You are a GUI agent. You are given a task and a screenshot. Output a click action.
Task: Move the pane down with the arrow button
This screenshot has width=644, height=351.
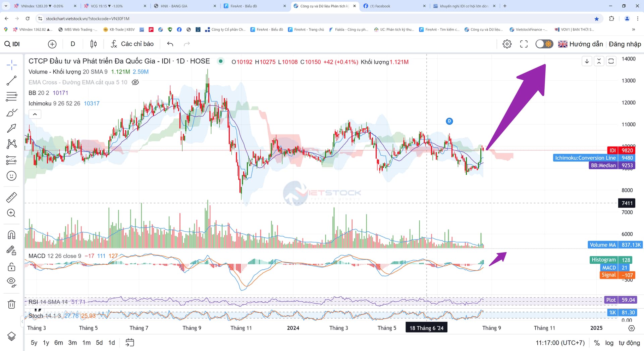[587, 61]
